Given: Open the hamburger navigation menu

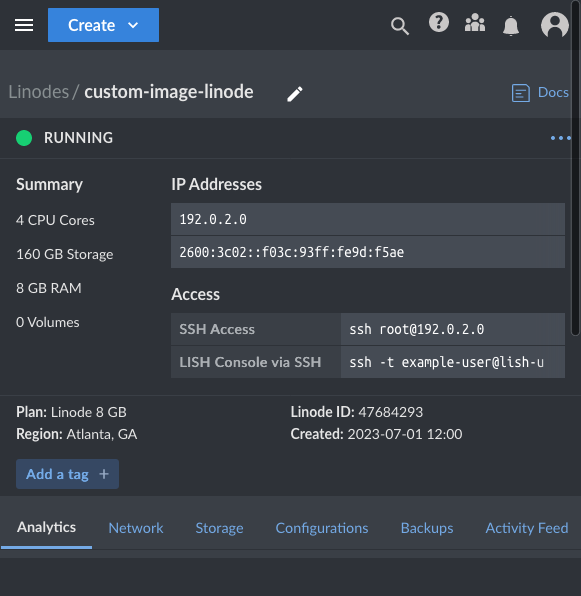Looking at the screenshot, I should [x=24, y=25].
